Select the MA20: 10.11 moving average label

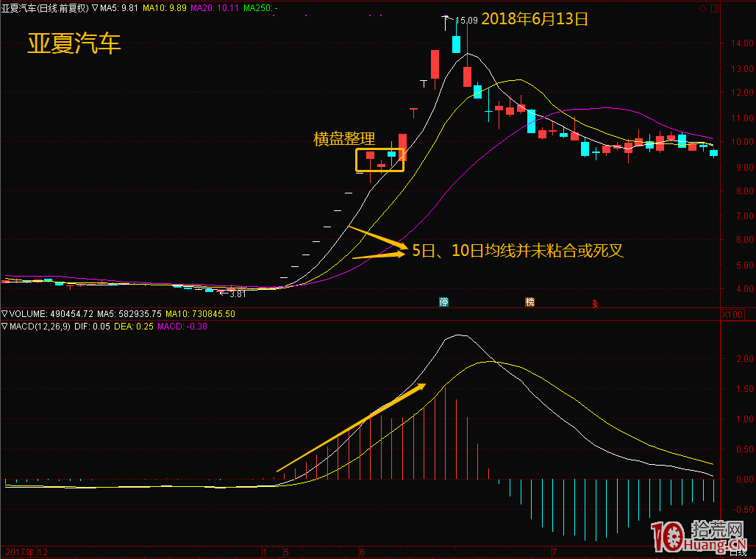click(x=215, y=7)
